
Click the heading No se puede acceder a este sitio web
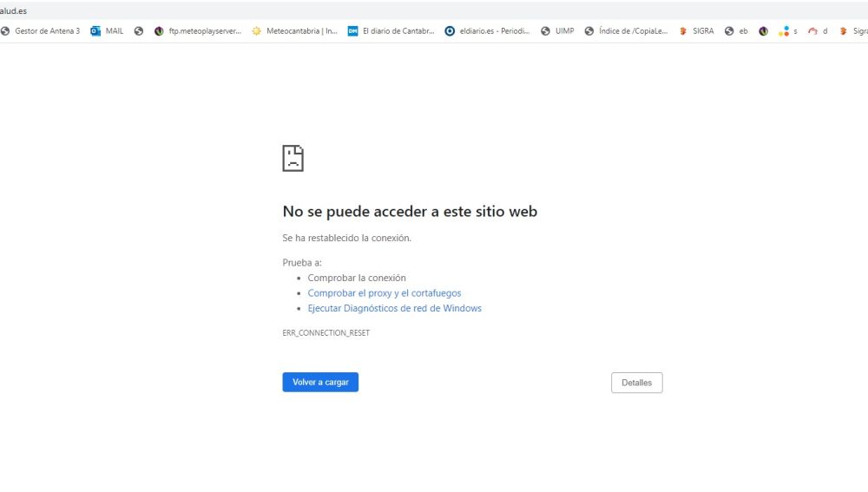[410, 212]
